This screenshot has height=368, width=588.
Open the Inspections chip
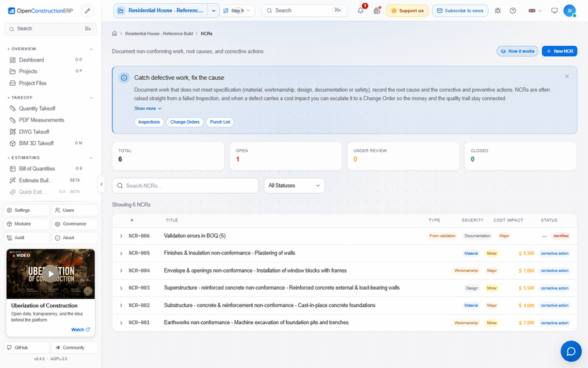[x=149, y=122]
